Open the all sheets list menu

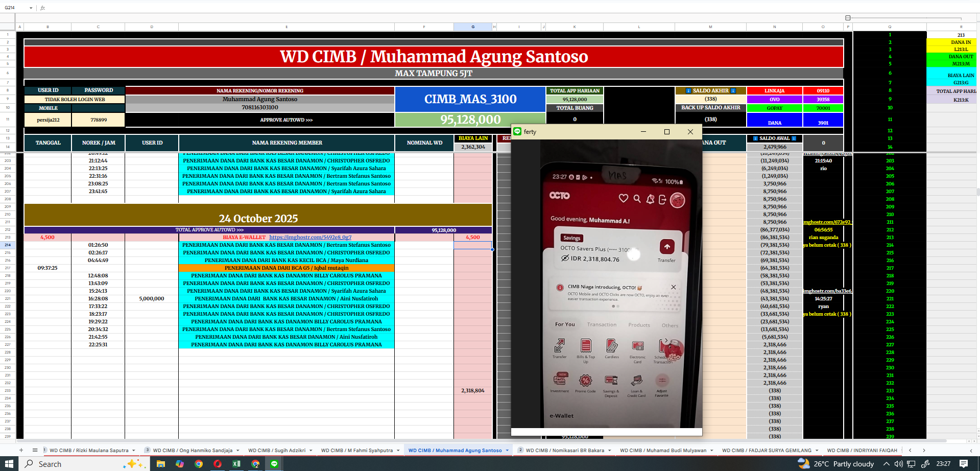click(x=35, y=450)
